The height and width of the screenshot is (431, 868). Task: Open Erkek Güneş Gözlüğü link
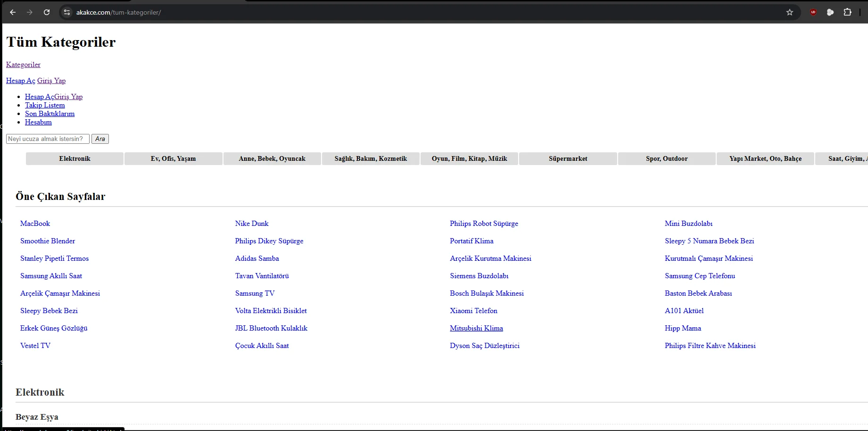point(54,328)
